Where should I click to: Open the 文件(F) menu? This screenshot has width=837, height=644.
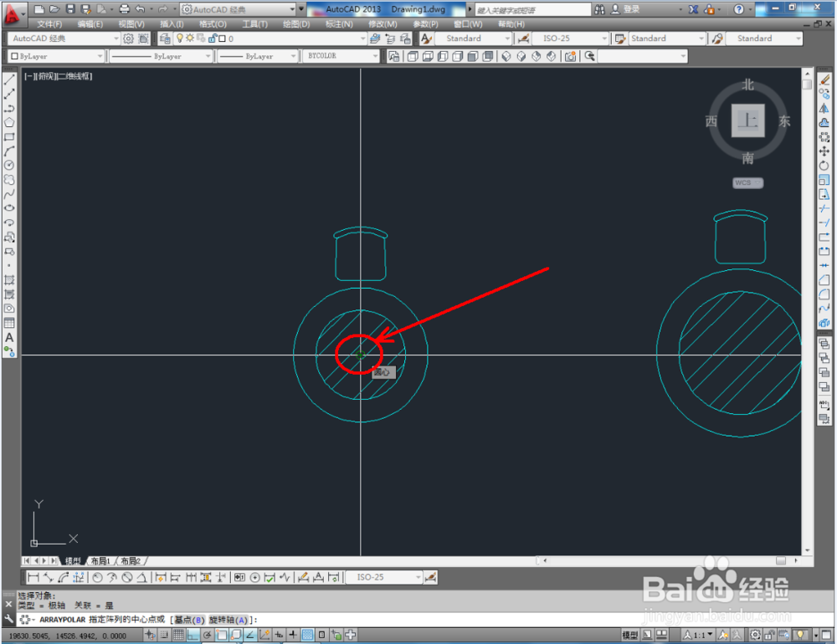click(x=49, y=24)
